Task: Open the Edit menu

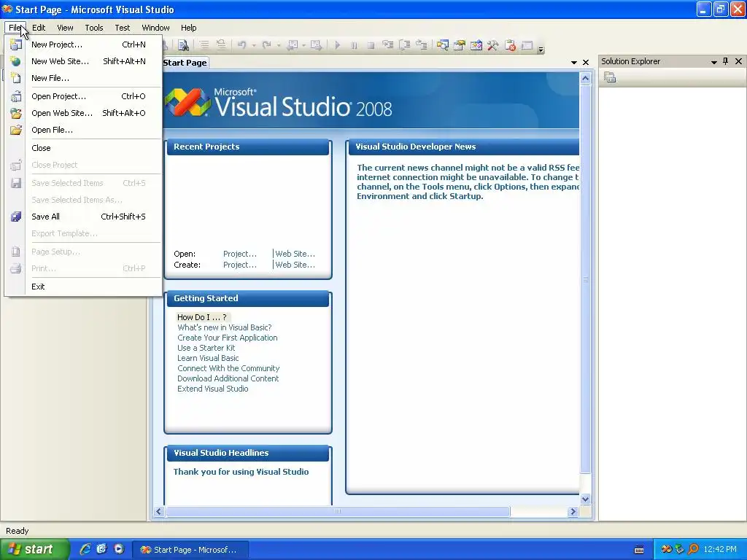Action: tap(39, 28)
